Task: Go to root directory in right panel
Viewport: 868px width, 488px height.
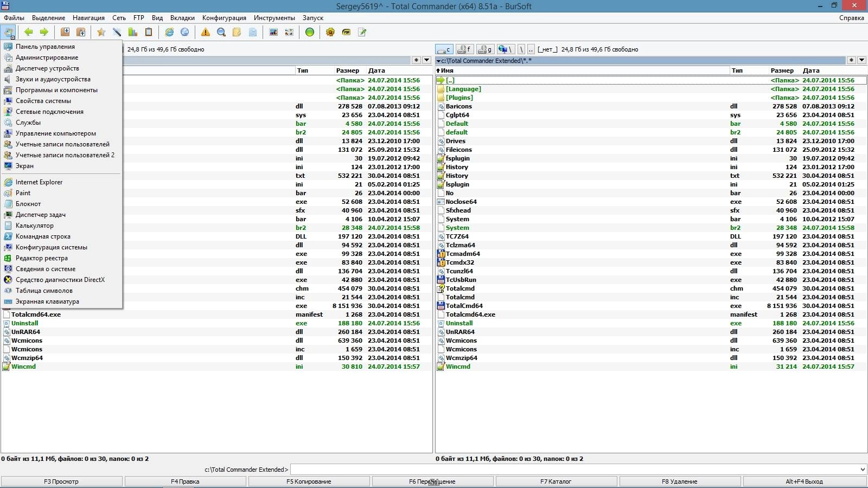Action: (521, 49)
